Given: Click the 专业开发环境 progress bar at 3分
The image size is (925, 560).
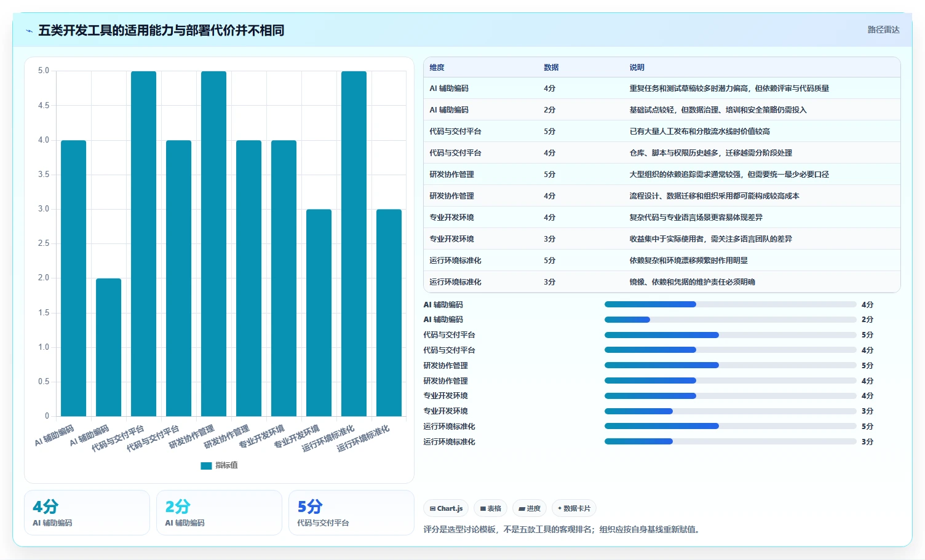Looking at the screenshot, I should click(730, 411).
